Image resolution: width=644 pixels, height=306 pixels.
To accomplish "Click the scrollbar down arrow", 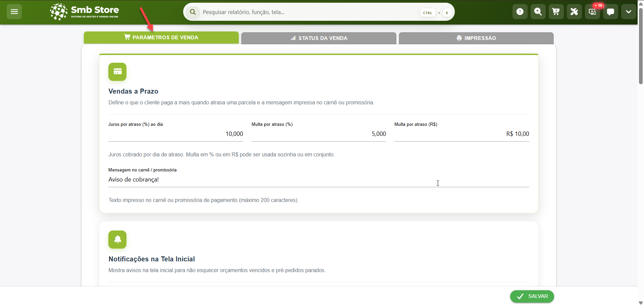I will pos(641,303).
